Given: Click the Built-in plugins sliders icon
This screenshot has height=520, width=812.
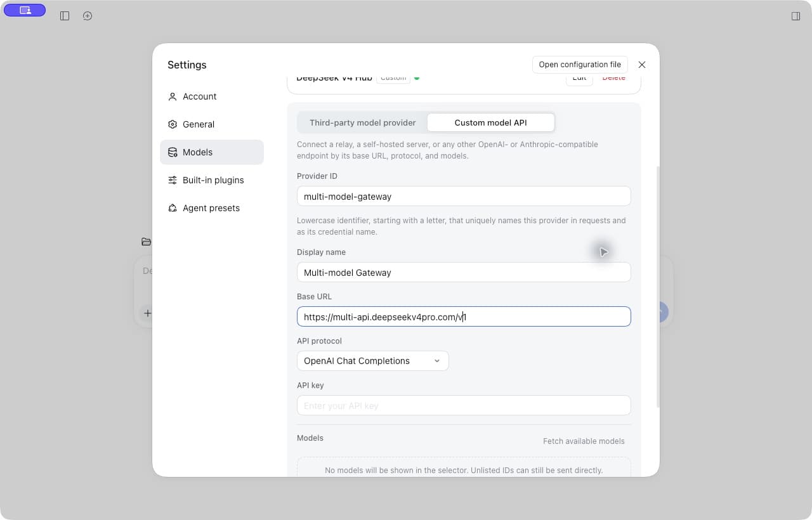Looking at the screenshot, I should 173,180.
